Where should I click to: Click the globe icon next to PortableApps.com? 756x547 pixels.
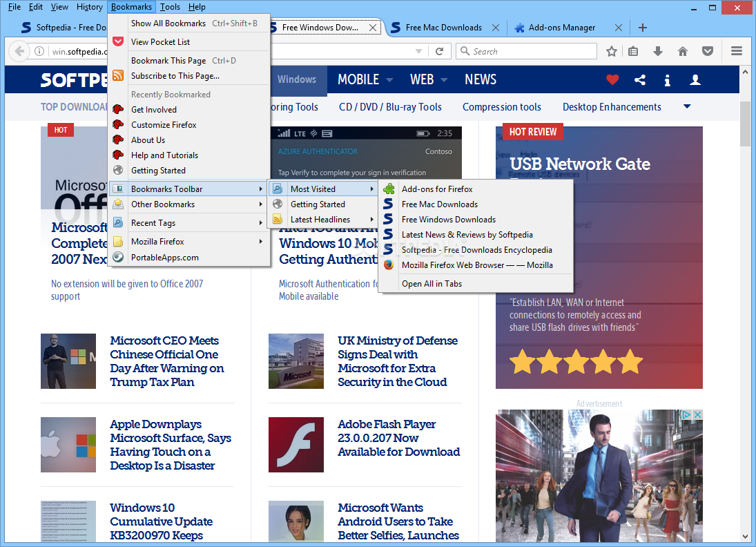118,257
